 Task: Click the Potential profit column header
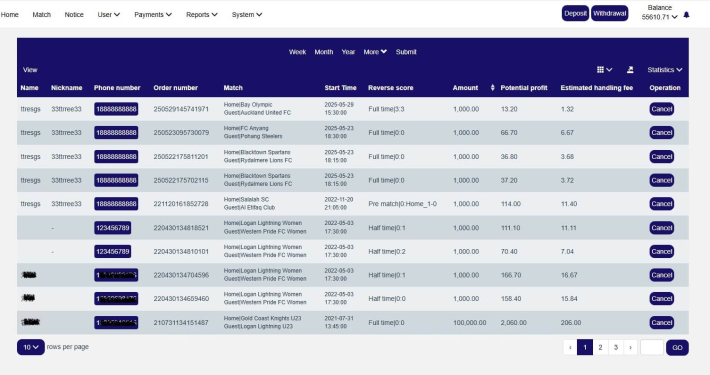524,88
